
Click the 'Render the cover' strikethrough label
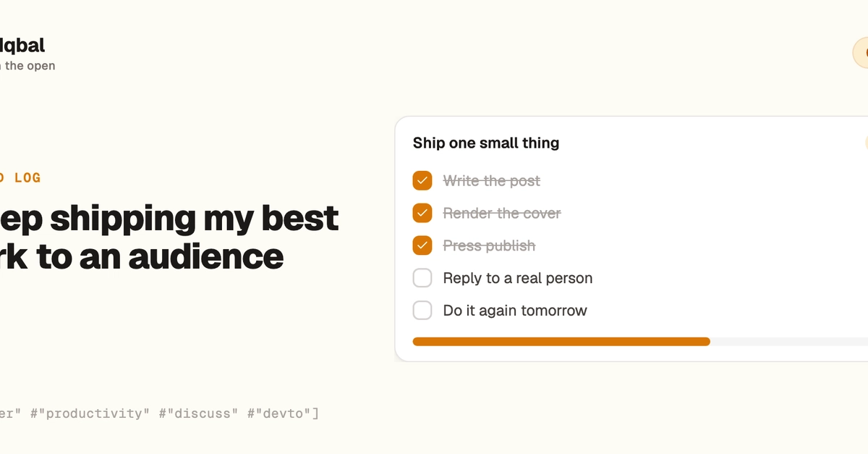[x=502, y=214]
